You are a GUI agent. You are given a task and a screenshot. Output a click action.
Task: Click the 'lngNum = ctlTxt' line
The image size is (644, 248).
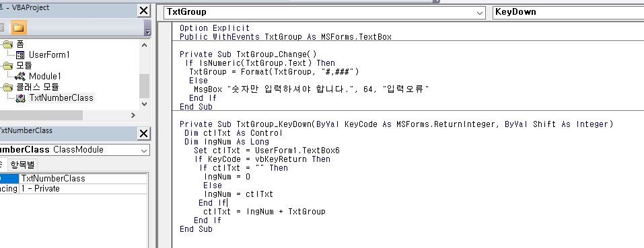[239, 194]
